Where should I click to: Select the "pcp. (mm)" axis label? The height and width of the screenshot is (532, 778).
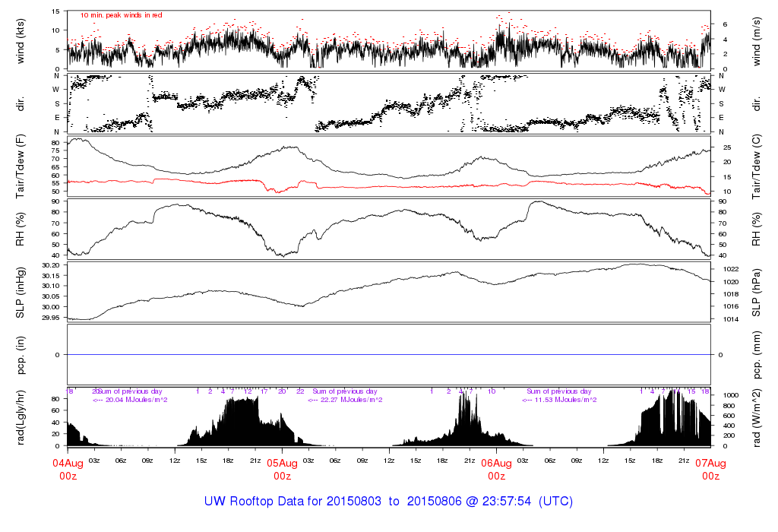point(757,354)
